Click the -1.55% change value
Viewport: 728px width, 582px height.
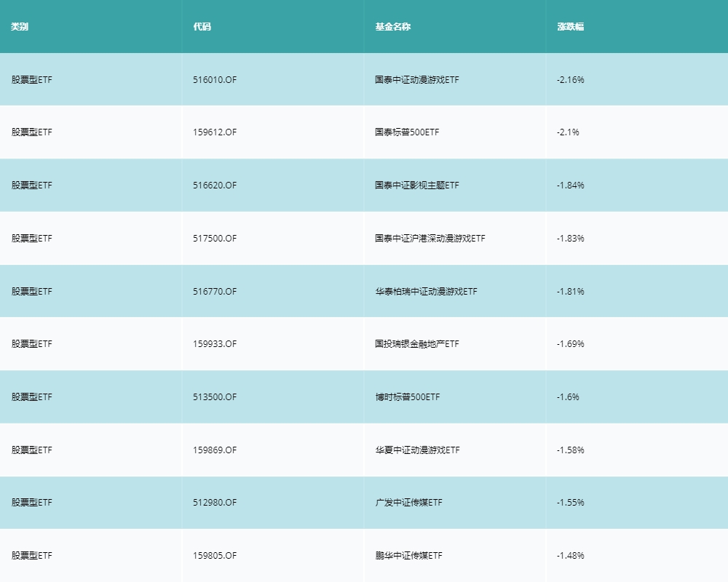571,503
